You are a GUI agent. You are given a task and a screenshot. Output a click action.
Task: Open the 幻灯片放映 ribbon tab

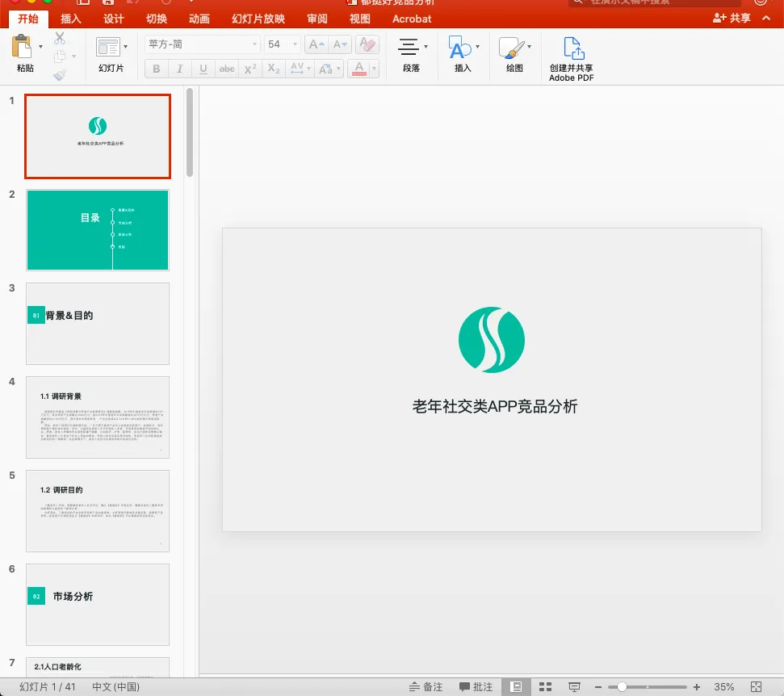coord(258,19)
